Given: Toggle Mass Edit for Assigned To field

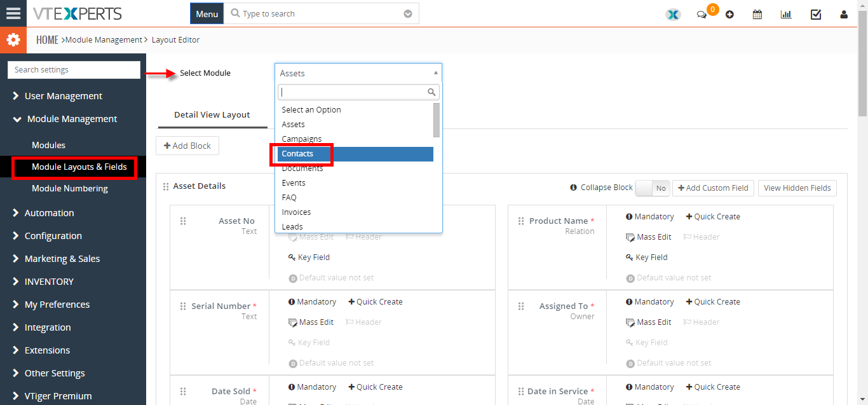Looking at the screenshot, I should 649,322.
